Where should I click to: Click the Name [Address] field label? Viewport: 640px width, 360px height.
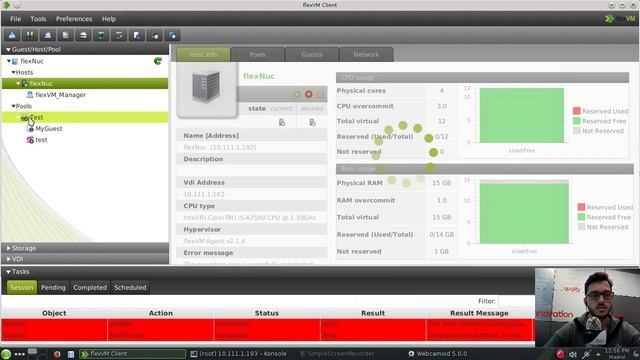(211, 136)
